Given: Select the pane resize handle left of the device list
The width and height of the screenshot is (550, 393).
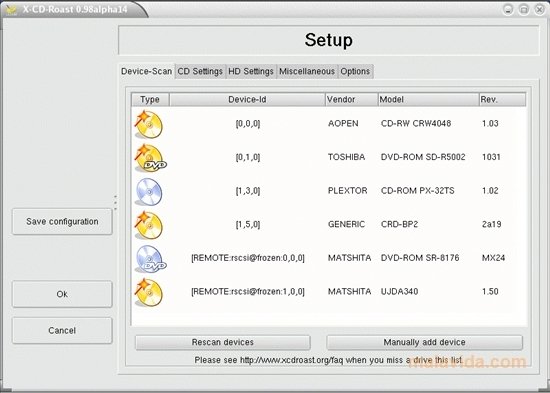Looking at the screenshot, I should click(x=115, y=202).
